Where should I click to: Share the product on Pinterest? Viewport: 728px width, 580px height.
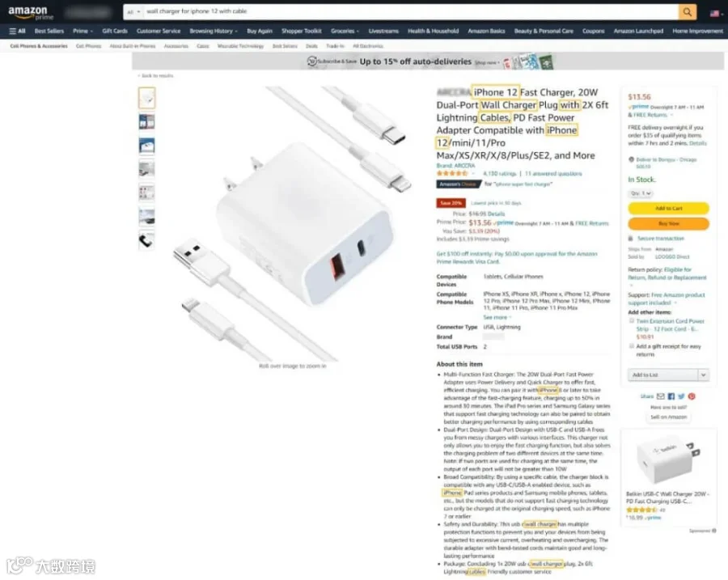pyautogui.click(x=692, y=396)
